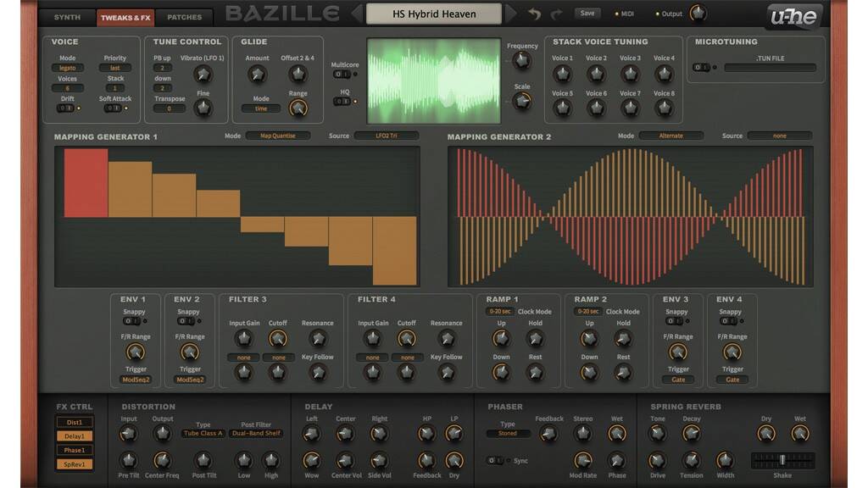This screenshot has width=868, height=488.
Task: Open Mapping Generator 2 Mode selector
Action: coord(671,136)
